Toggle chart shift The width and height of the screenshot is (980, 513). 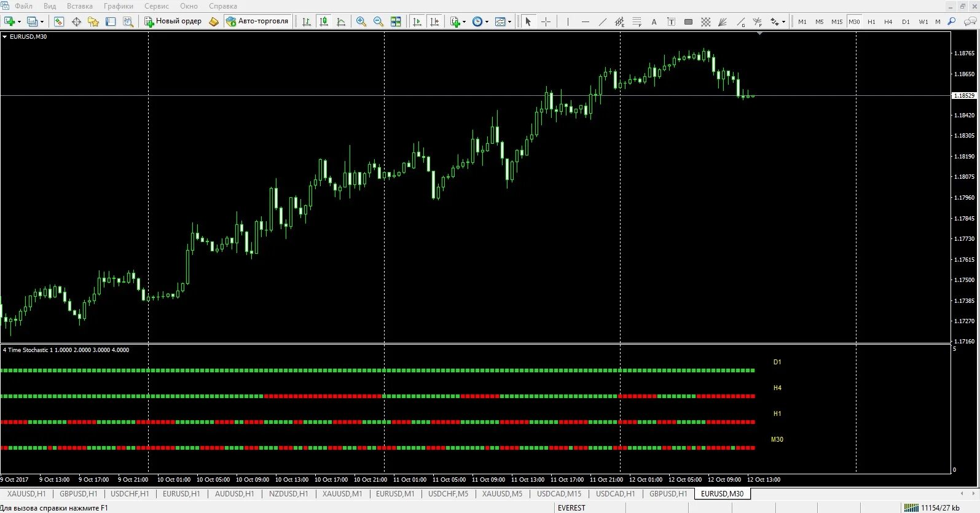click(434, 22)
